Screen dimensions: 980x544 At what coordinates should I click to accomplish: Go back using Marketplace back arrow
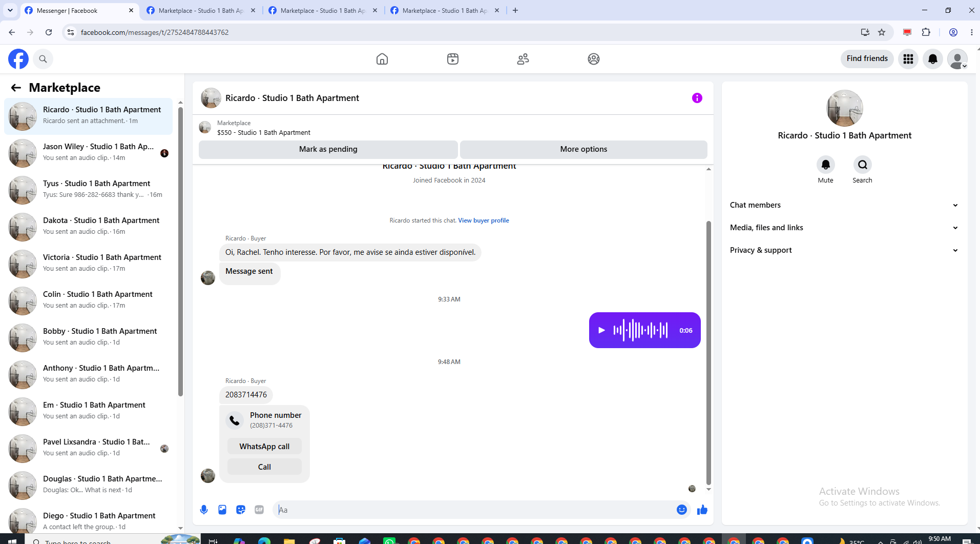tap(16, 88)
